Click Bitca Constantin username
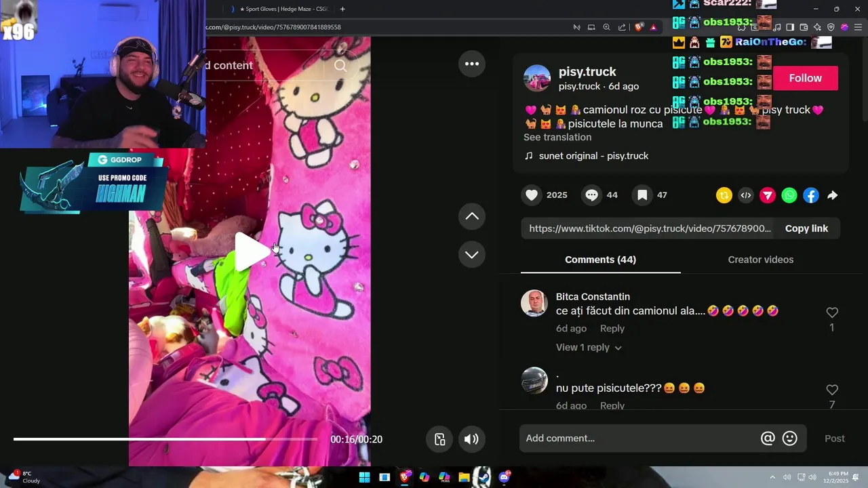The width and height of the screenshot is (868, 488). click(x=593, y=297)
